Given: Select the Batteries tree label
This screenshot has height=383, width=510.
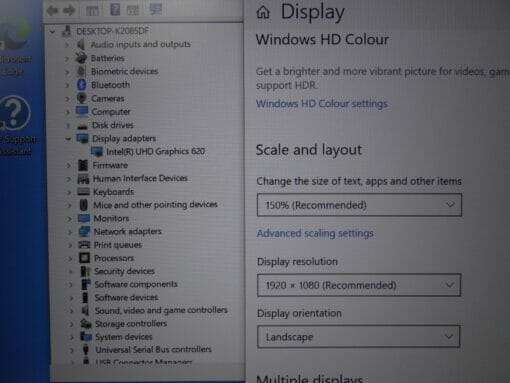Looking at the screenshot, I should pyautogui.click(x=107, y=58).
